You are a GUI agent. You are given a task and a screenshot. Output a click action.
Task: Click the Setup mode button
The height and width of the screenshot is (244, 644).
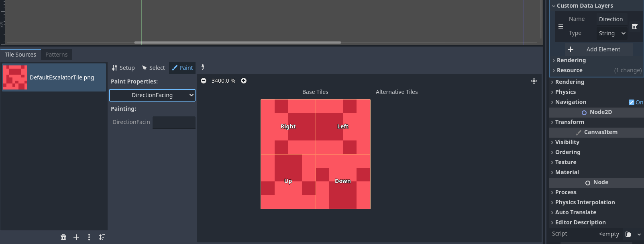pyautogui.click(x=123, y=68)
